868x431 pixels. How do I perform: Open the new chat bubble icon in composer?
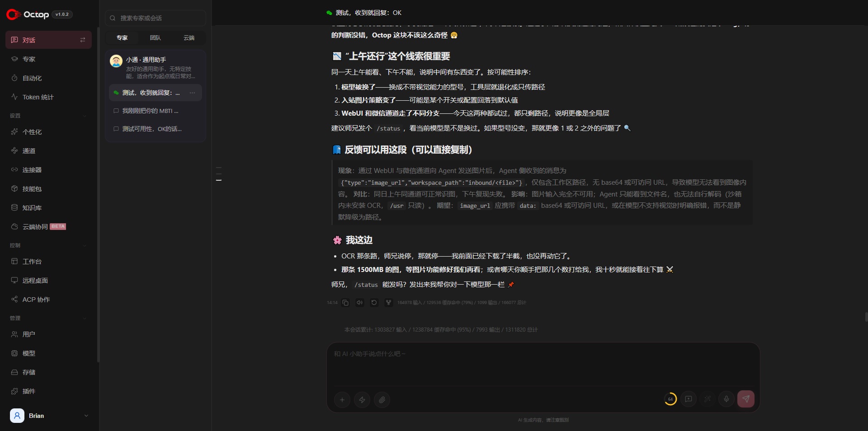[x=689, y=399]
